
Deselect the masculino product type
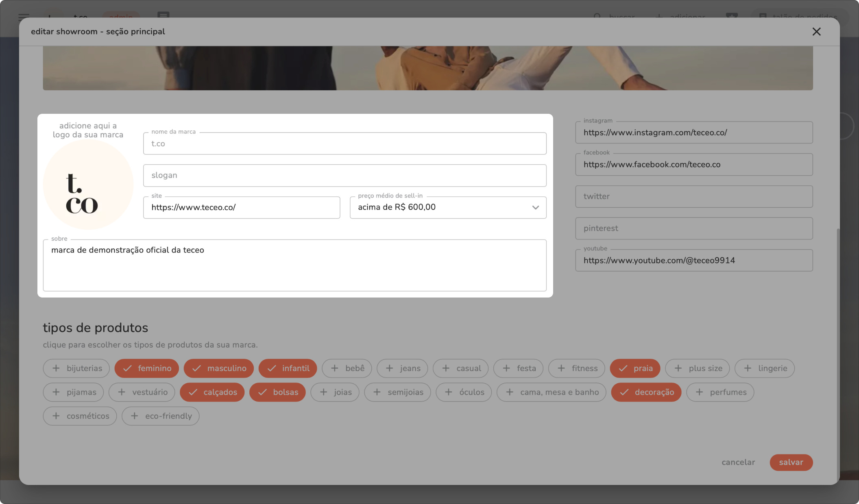point(219,368)
